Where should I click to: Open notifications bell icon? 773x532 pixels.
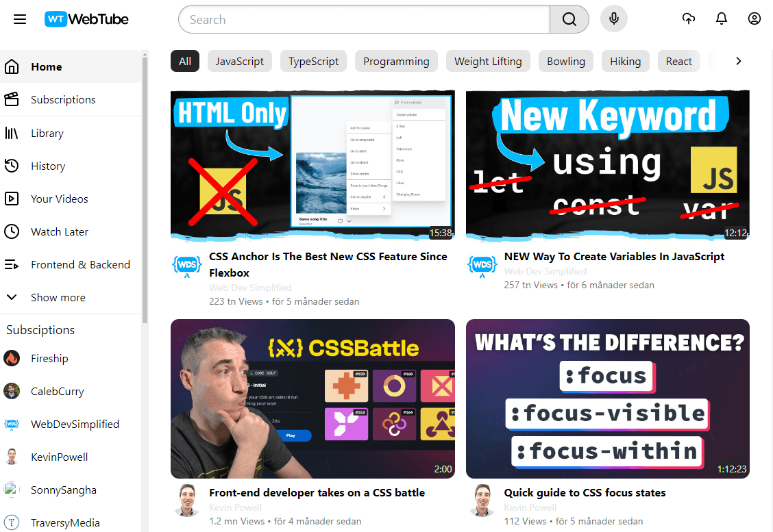[721, 18]
